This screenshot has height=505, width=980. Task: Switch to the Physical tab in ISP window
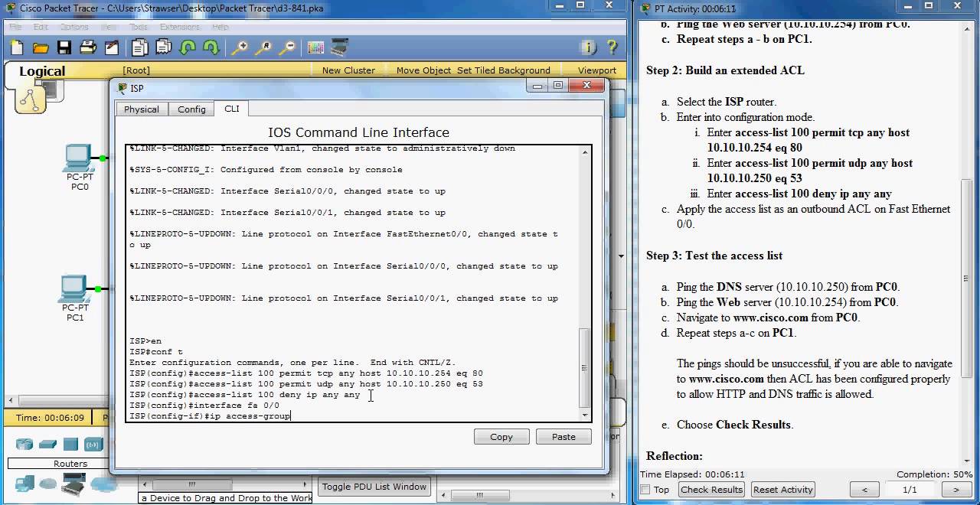click(x=142, y=109)
